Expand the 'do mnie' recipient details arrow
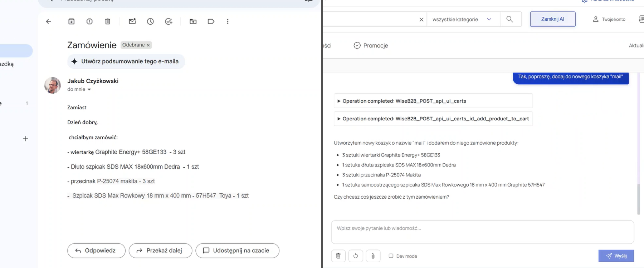644x268 pixels. 89,89
